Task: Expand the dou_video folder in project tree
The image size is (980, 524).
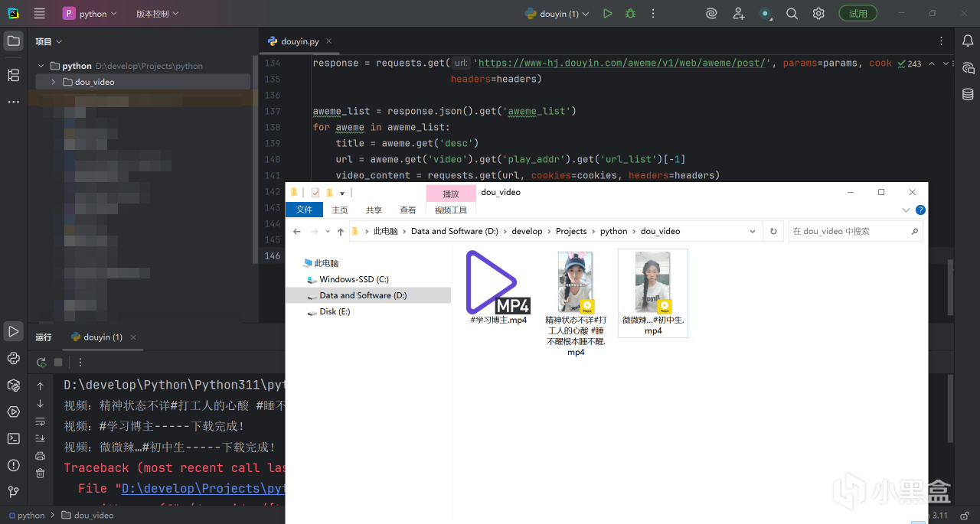Action: (x=53, y=82)
